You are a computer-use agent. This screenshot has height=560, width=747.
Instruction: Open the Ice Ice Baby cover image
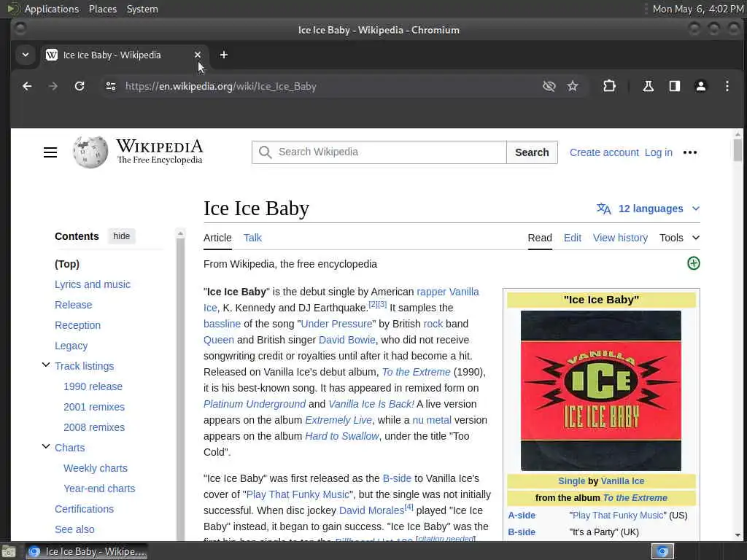pos(601,391)
